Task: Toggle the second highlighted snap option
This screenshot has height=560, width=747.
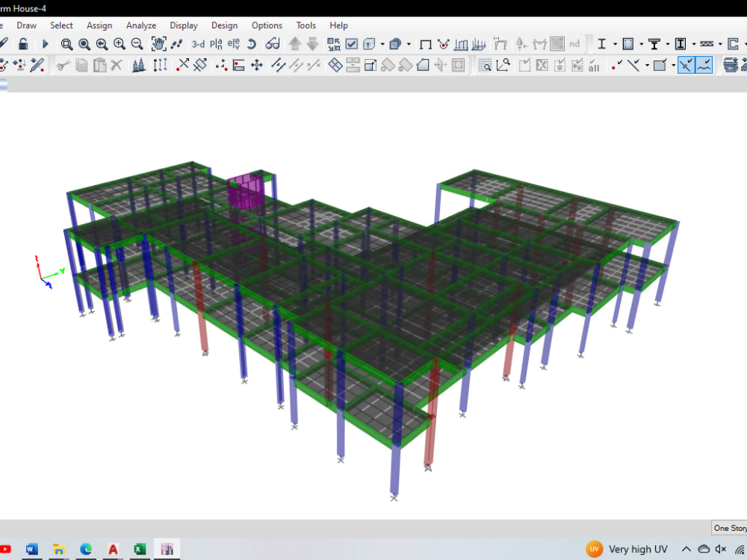Action: (703, 65)
